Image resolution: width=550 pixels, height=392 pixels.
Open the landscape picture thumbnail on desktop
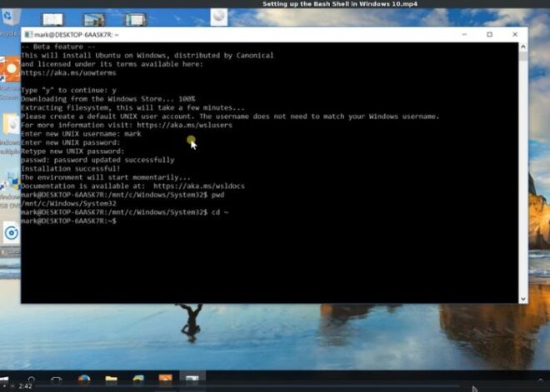pyautogui.click(x=94, y=20)
